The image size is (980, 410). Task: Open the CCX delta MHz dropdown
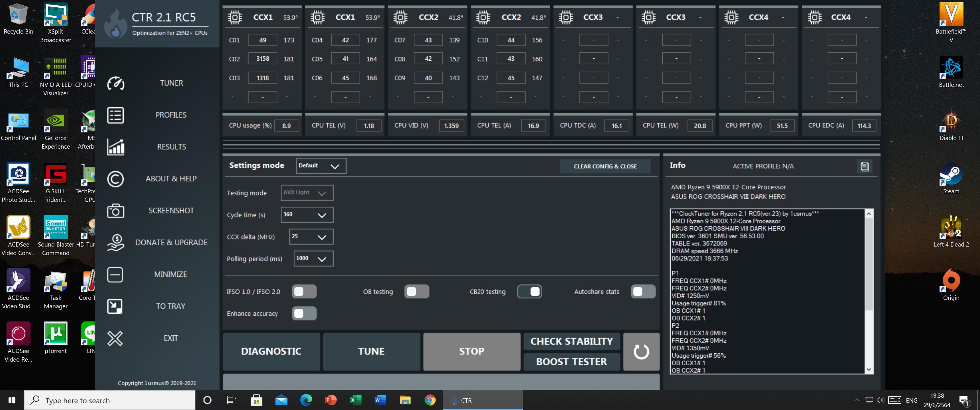(x=311, y=237)
